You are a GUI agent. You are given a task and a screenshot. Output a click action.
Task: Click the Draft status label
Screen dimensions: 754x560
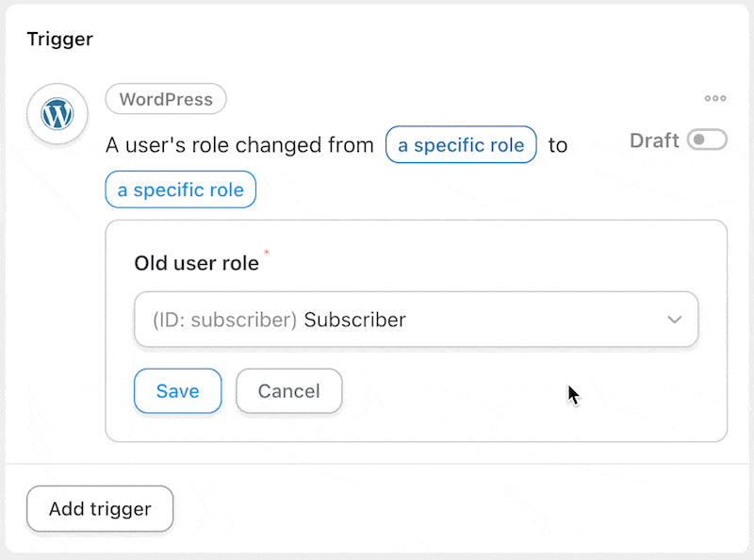(x=654, y=141)
